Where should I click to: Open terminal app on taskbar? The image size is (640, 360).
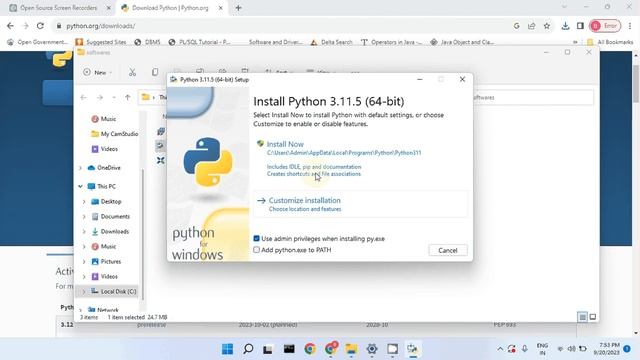click(x=289, y=349)
